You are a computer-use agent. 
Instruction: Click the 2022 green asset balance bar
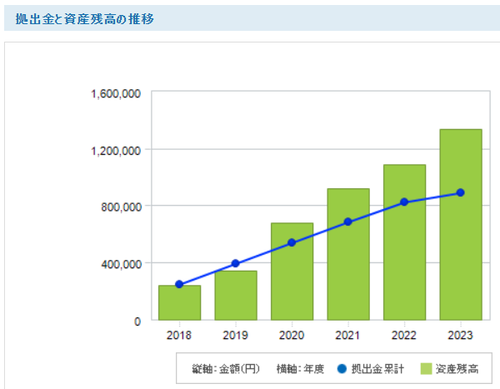tap(404, 242)
